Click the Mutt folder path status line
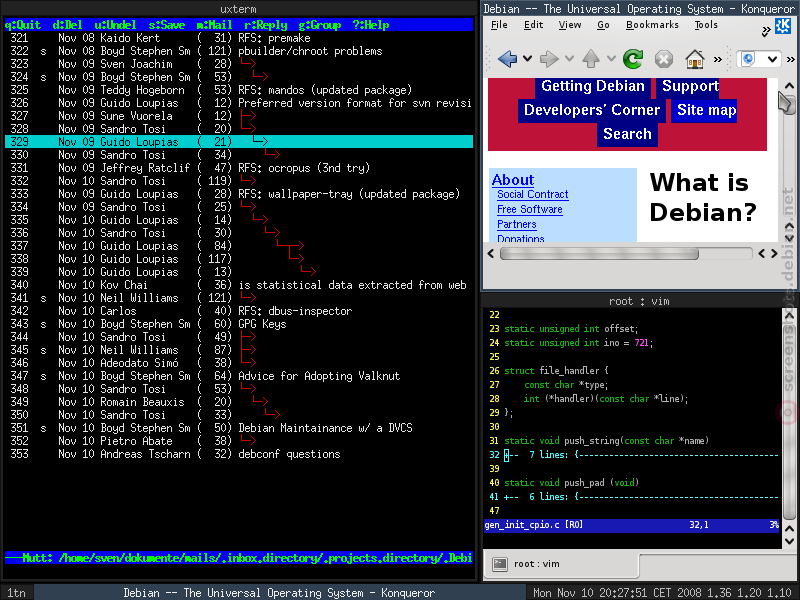The image size is (800, 600). pos(239,558)
